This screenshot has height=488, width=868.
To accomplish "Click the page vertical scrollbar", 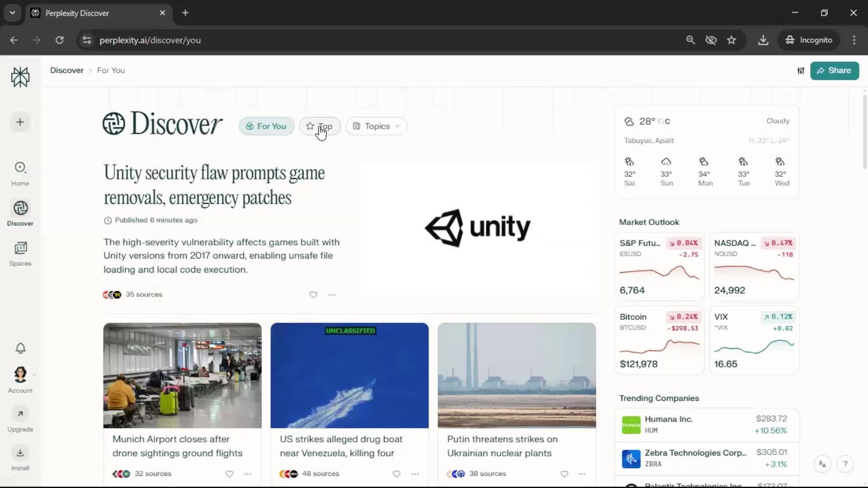I will tap(864, 131).
